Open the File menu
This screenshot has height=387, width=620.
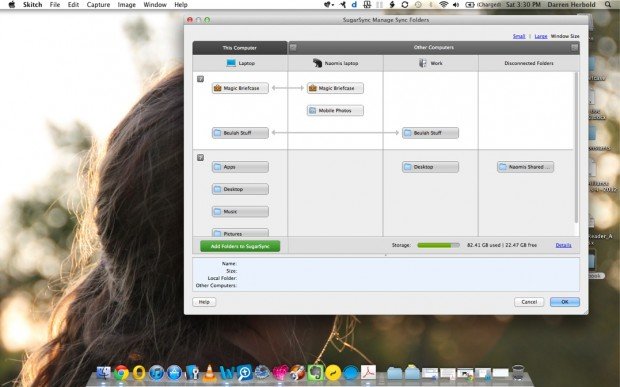tap(55, 5)
